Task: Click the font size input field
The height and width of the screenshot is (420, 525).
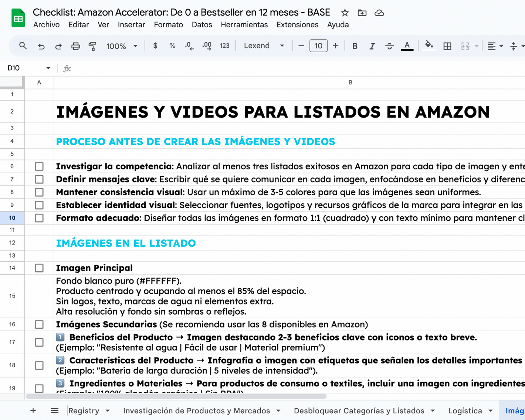Action: [318, 46]
